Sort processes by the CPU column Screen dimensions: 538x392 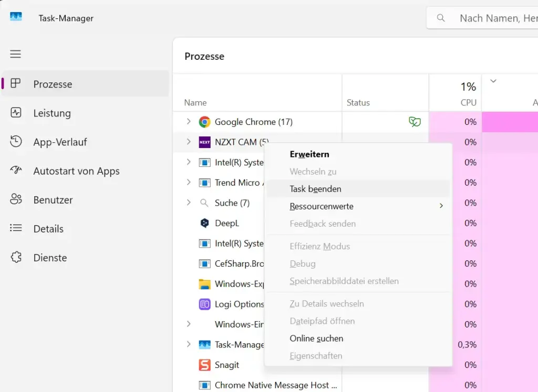click(456, 93)
